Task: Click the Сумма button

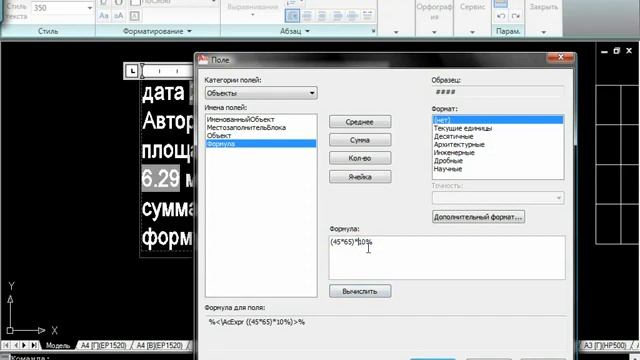Action: click(x=360, y=140)
